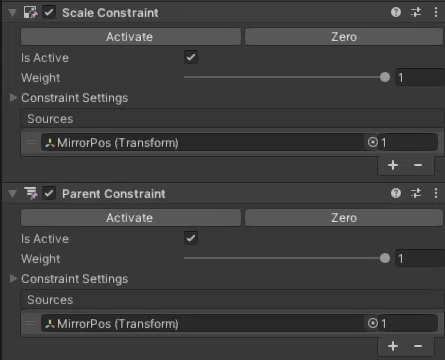Viewport: 445px width, 360px height.
Task: Remove a source from Parent Constraint list
Action: [418, 346]
